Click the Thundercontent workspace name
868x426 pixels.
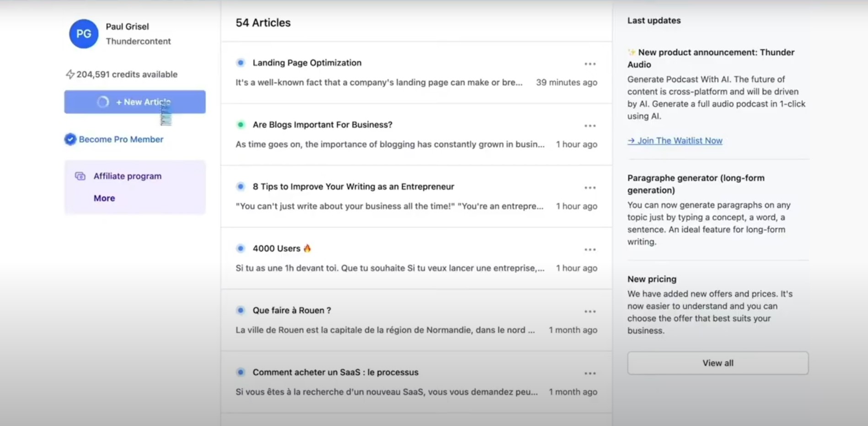[x=138, y=41]
